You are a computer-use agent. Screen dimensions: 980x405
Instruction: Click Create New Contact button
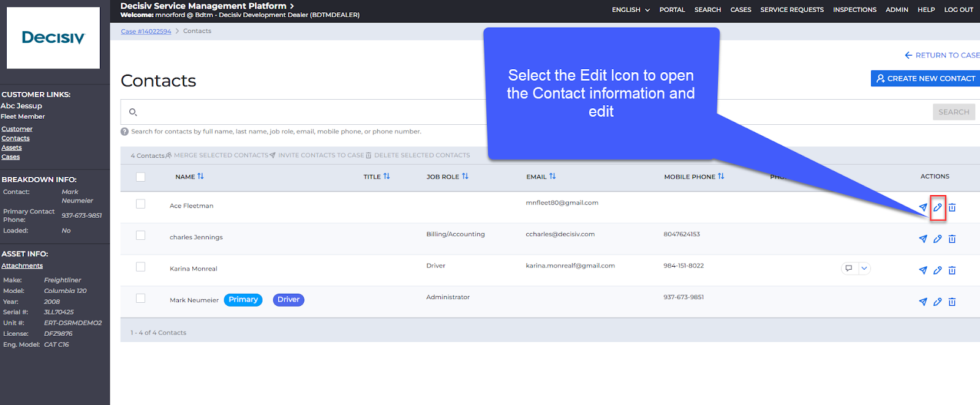[925, 78]
